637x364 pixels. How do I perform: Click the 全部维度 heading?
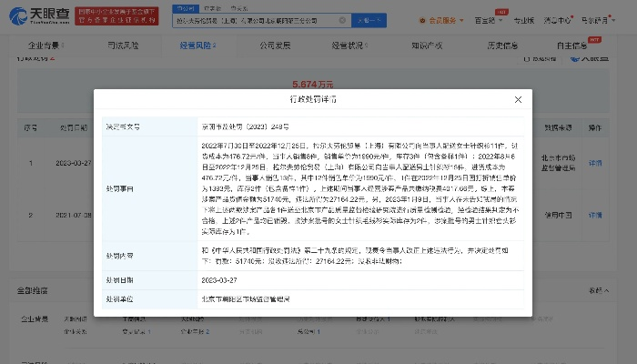point(32,290)
